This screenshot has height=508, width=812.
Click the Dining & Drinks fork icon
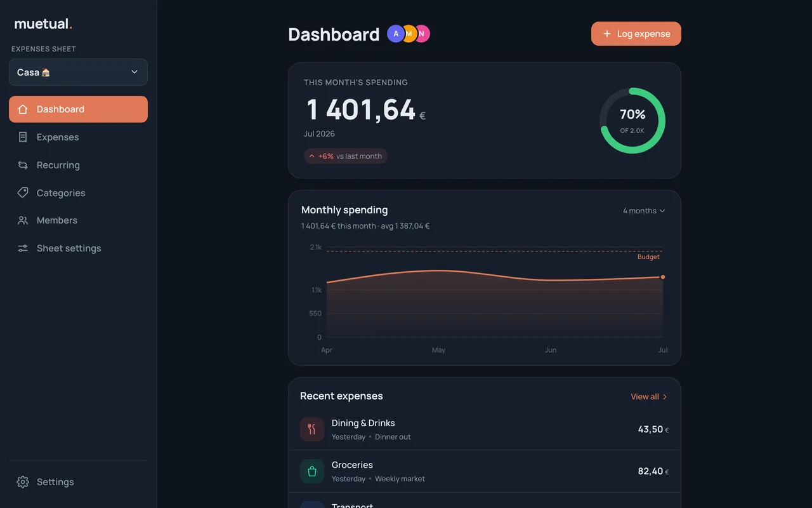pyautogui.click(x=311, y=429)
